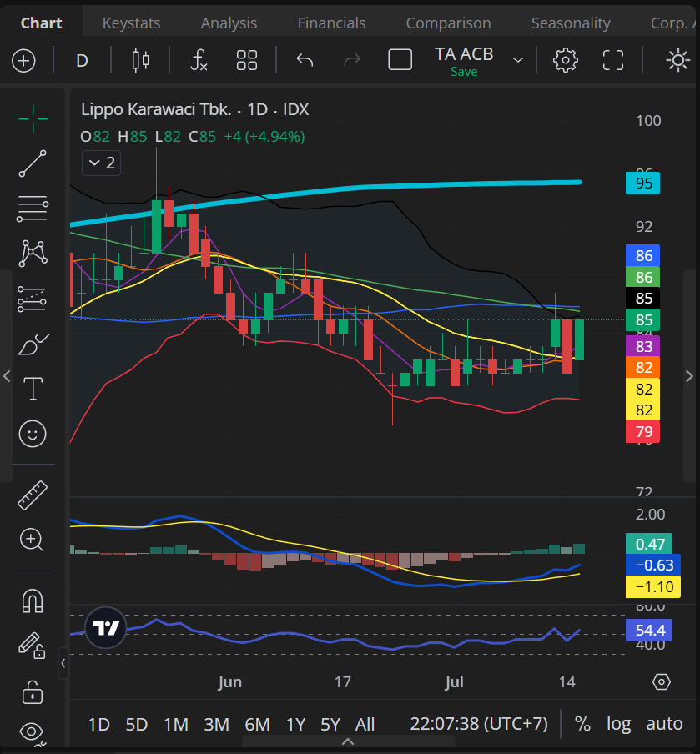Expand the left panel chevron
700x754 pixels.
[6, 376]
